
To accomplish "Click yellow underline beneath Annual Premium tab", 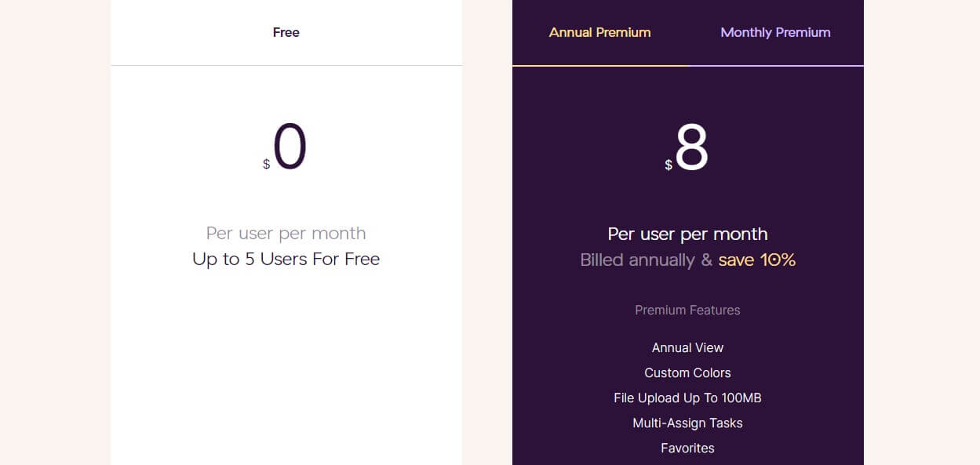I will click(600, 66).
